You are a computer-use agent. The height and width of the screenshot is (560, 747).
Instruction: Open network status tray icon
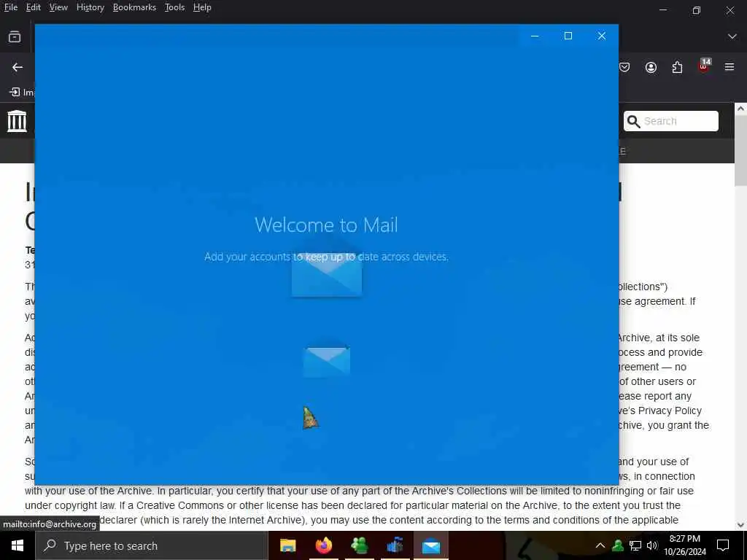[635, 545]
